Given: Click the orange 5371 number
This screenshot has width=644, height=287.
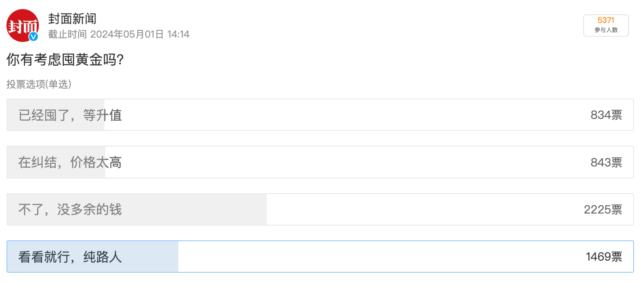Looking at the screenshot, I should point(606,20).
